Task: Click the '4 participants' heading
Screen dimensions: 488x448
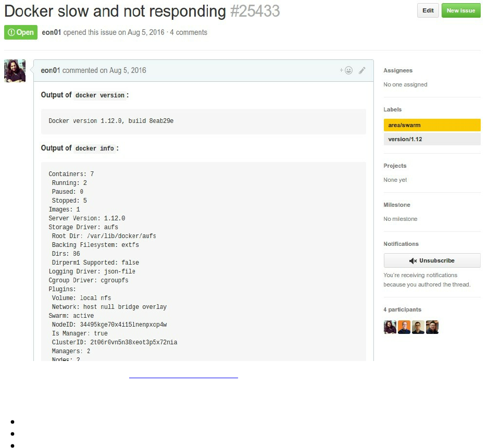Action: 403,310
